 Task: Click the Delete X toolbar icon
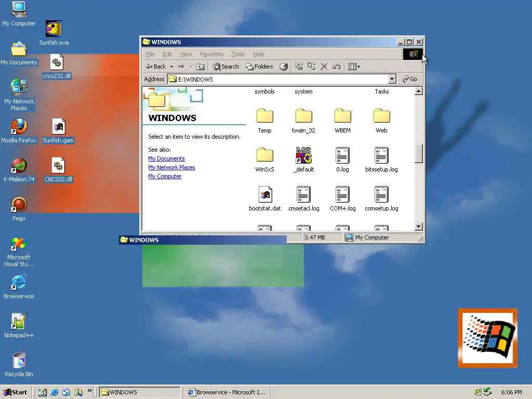coord(324,66)
